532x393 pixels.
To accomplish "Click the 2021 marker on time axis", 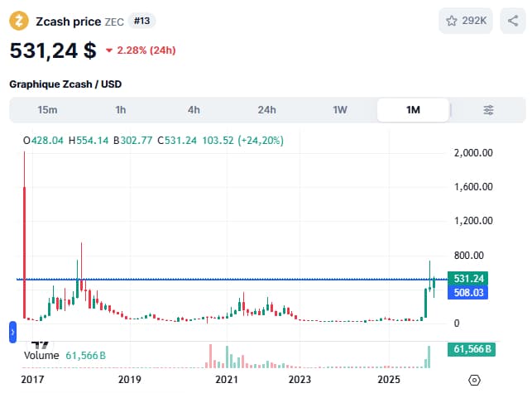I will [x=227, y=380].
